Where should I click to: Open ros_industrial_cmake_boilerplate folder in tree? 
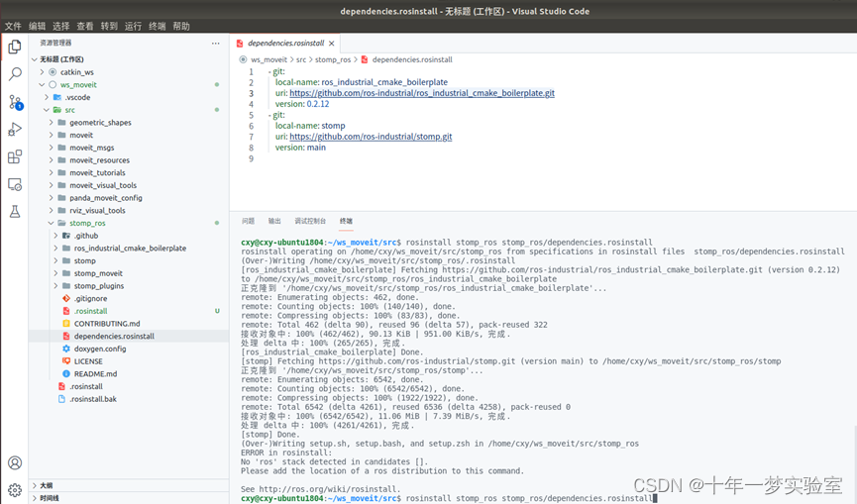pyautogui.click(x=130, y=248)
